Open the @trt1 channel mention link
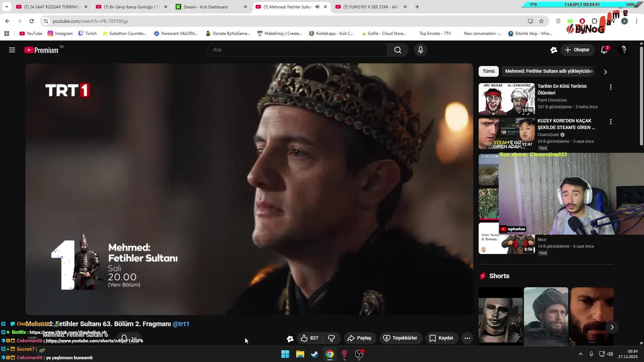This screenshot has width=644, height=362. pyautogui.click(x=181, y=324)
